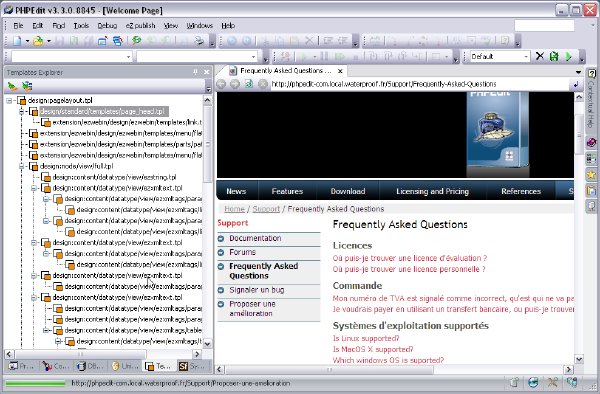This screenshot has height=394, width=600.
Task: Click the yellow star icon in right sidebar
Action: pyautogui.click(x=591, y=174)
